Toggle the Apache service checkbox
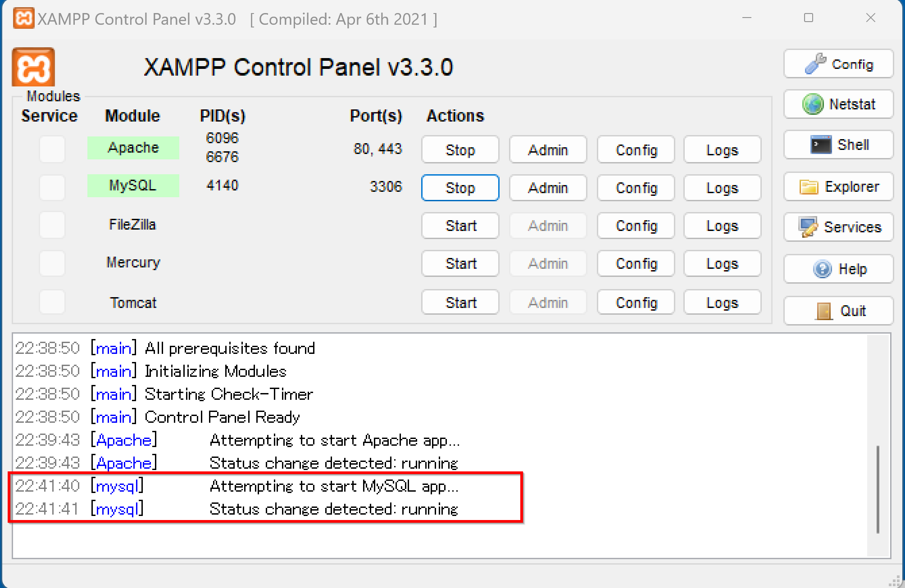Image resolution: width=905 pixels, height=588 pixels. coord(52,149)
